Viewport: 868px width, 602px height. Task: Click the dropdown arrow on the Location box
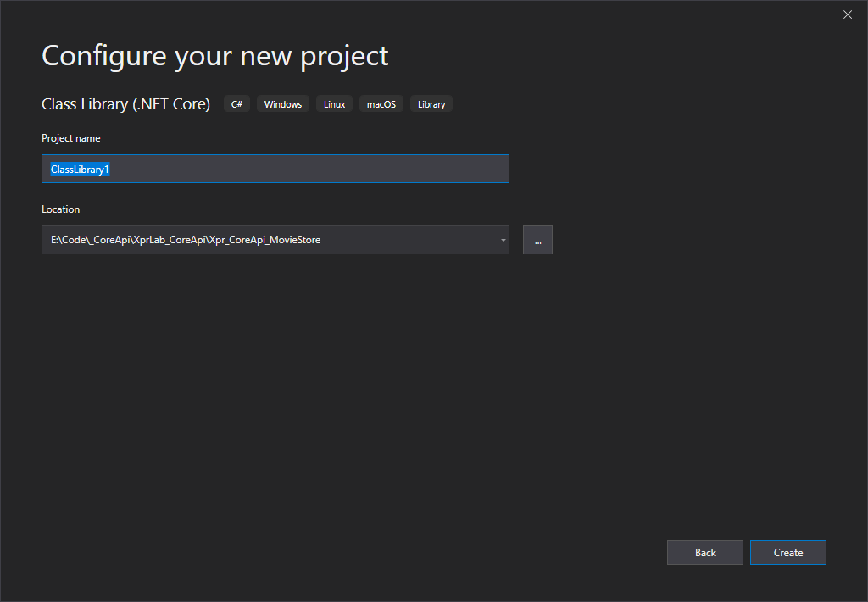[503, 239]
